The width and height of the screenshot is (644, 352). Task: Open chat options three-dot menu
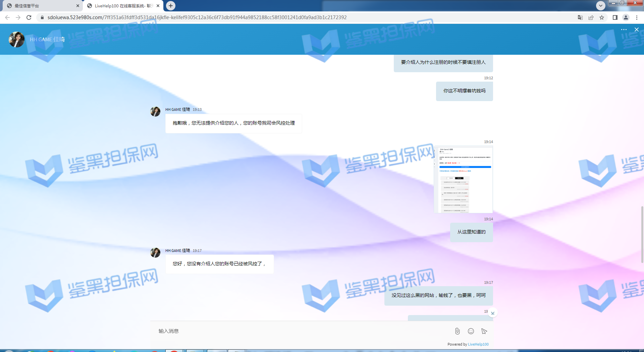[x=624, y=30]
